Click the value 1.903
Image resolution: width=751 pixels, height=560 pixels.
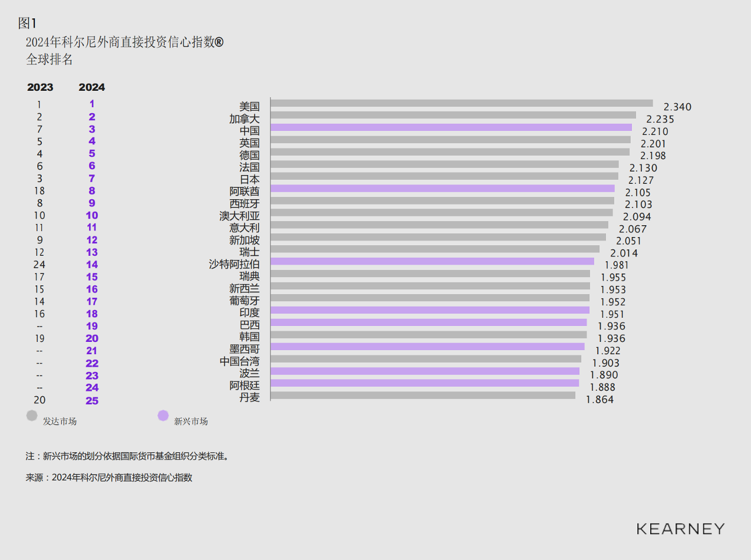pyautogui.click(x=605, y=363)
